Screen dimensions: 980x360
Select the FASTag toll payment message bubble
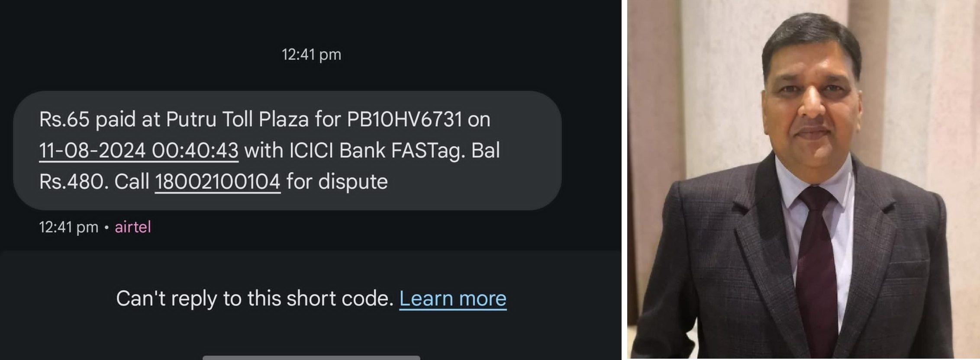pos(287,151)
